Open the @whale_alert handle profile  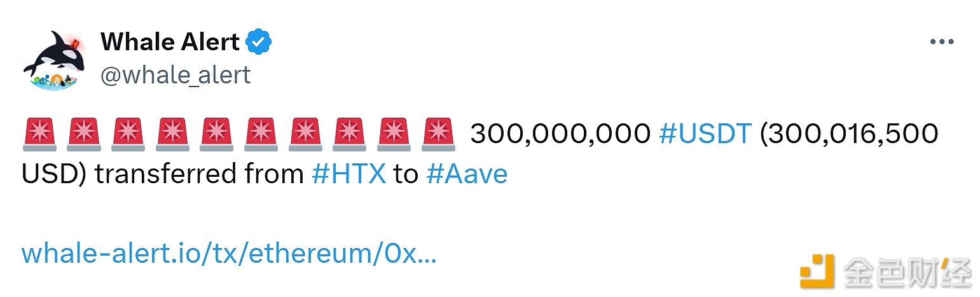click(175, 75)
